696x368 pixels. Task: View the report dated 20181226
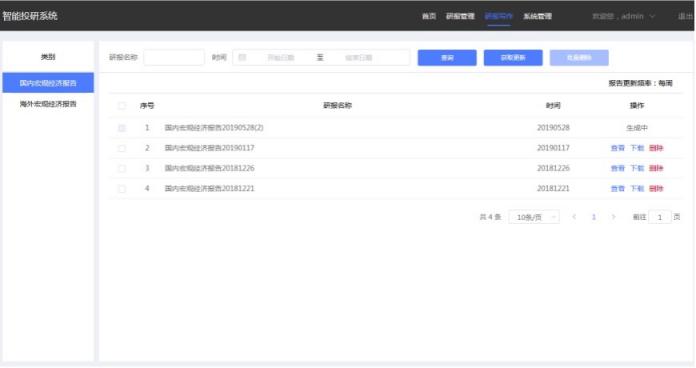[x=617, y=168]
